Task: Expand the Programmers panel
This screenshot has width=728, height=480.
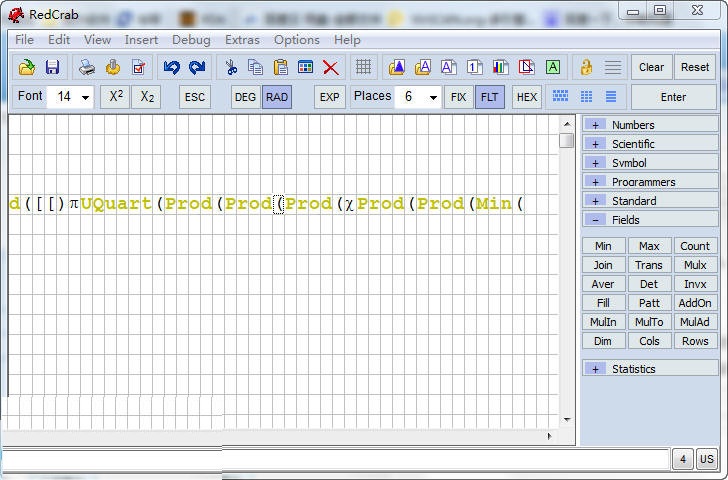Action: pos(650,182)
